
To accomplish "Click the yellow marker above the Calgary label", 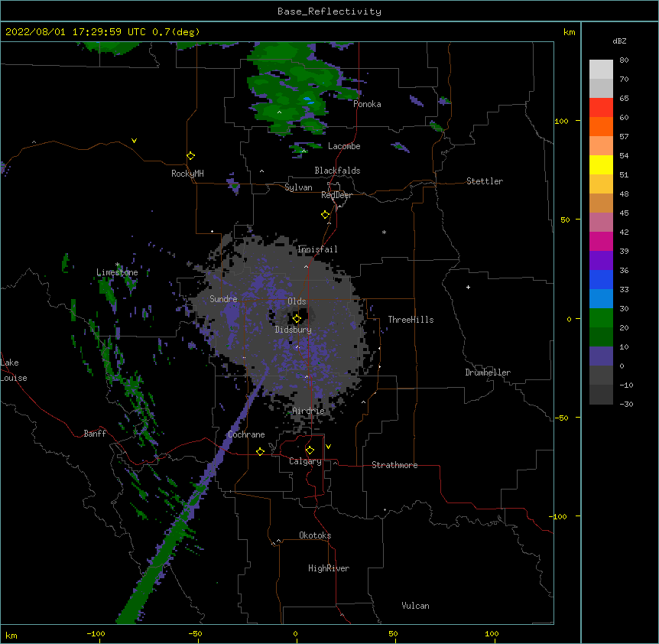I will pos(310,450).
